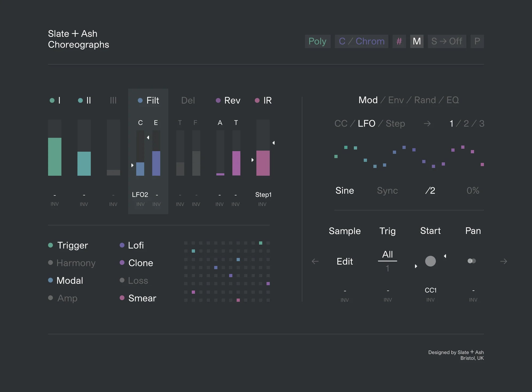Open the Sine waveform selector
Screen dimensions: 532x392
[345, 191]
